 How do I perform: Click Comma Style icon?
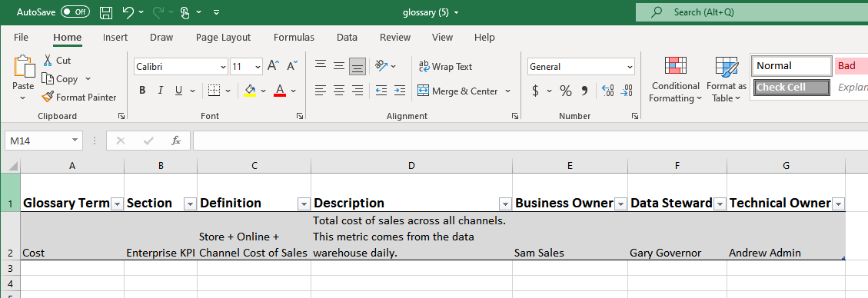(584, 91)
